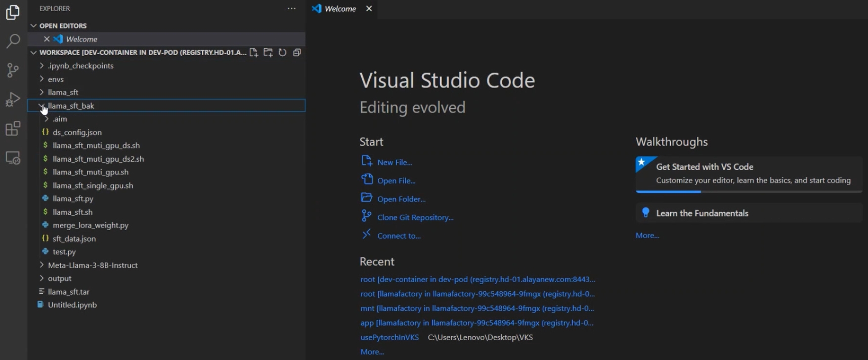Open recent usePytorchInVKS folder

389,337
